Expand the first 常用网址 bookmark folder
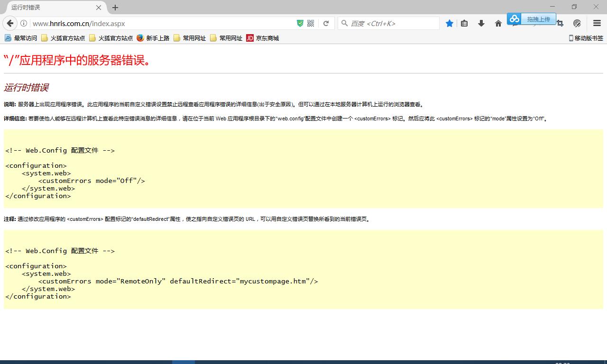Screen dimensions: 607x364 (190, 38)
